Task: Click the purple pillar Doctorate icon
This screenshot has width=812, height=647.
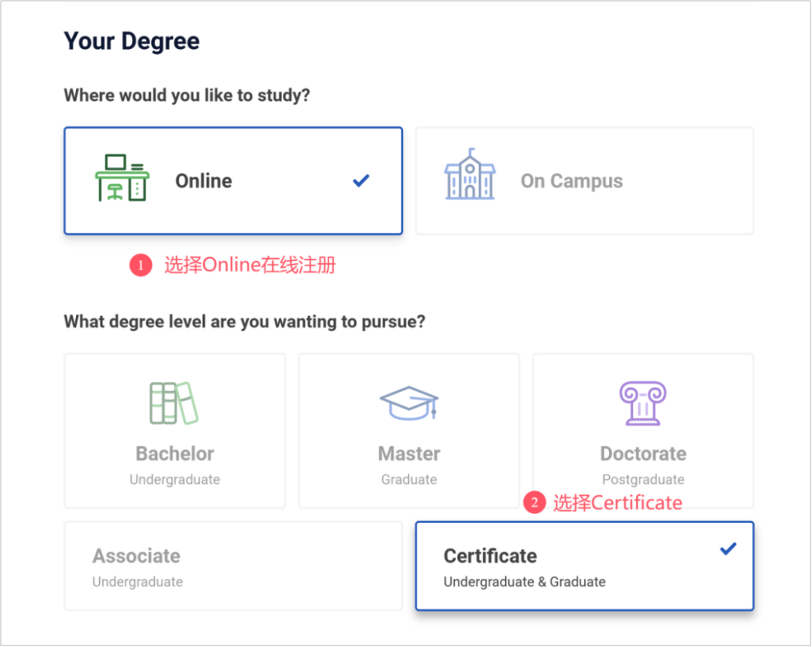Action: pos(643,403)
